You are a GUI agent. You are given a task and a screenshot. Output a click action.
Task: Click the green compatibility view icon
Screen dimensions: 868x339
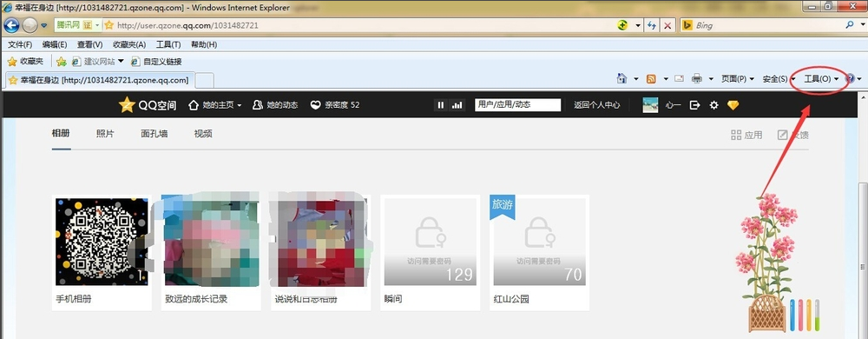[x=622, y=25]
